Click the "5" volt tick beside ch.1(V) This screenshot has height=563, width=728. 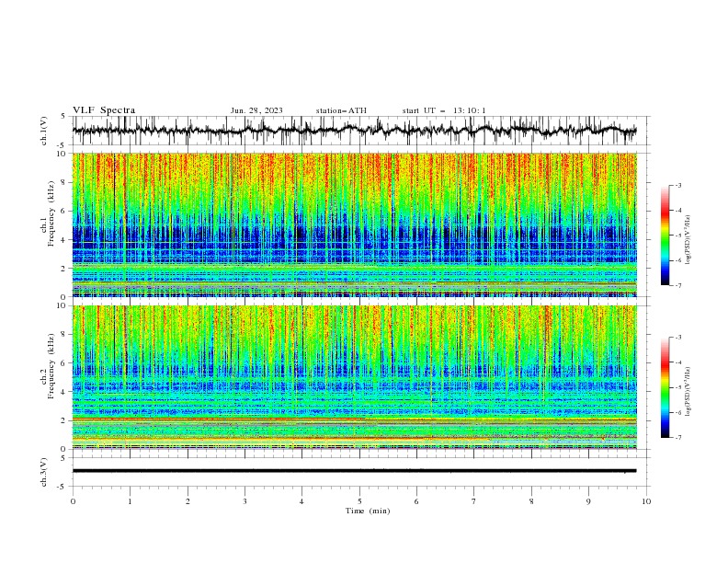coord(63,117)
